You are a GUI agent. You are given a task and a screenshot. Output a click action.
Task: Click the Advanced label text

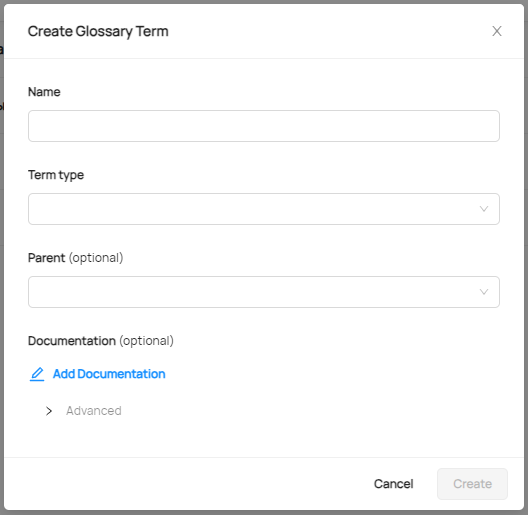94,411
